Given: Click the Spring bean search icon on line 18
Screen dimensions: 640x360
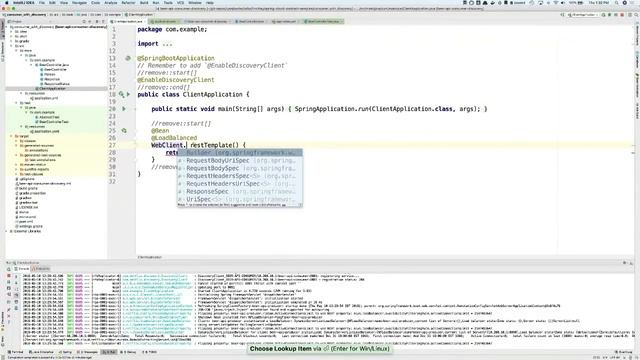Looking at the screenshot, I should click(122, 94).
